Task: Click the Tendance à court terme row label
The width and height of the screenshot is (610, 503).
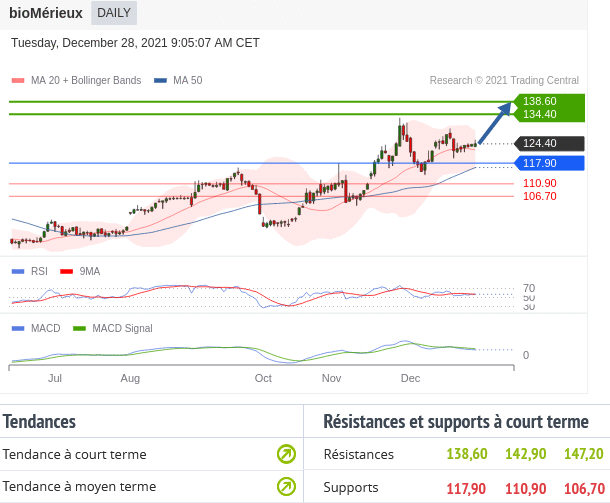Action: click(x=74, y=454)
